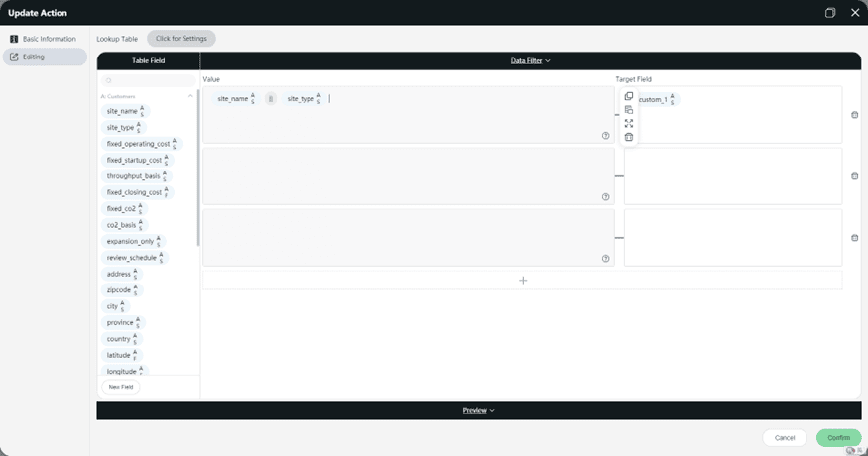Collapse the A: Customers field group
Image resolution: width=868 pixels, height=456 pixels.
tap(190, 96)
